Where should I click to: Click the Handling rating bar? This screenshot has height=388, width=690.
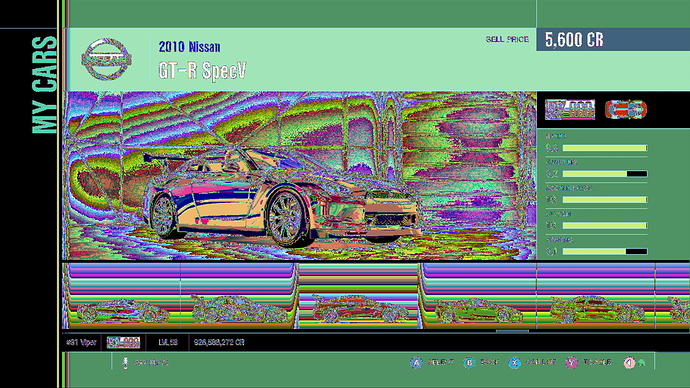pos(605,174)
